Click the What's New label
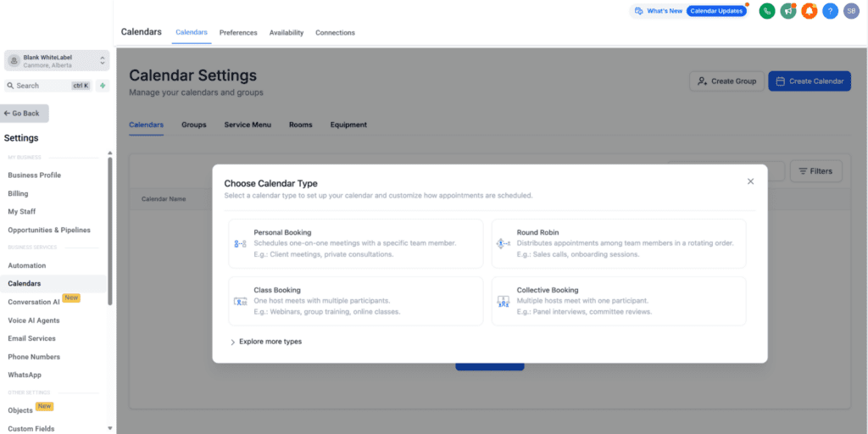The image size is (868, 434). [x=665, y=11]
